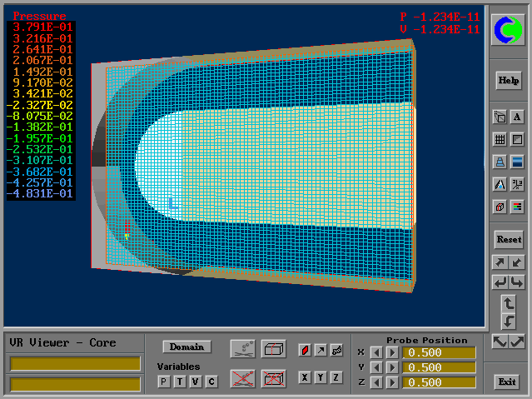Click the probe X position value field
Screen dimensions: 532x399
coord(439,352)
